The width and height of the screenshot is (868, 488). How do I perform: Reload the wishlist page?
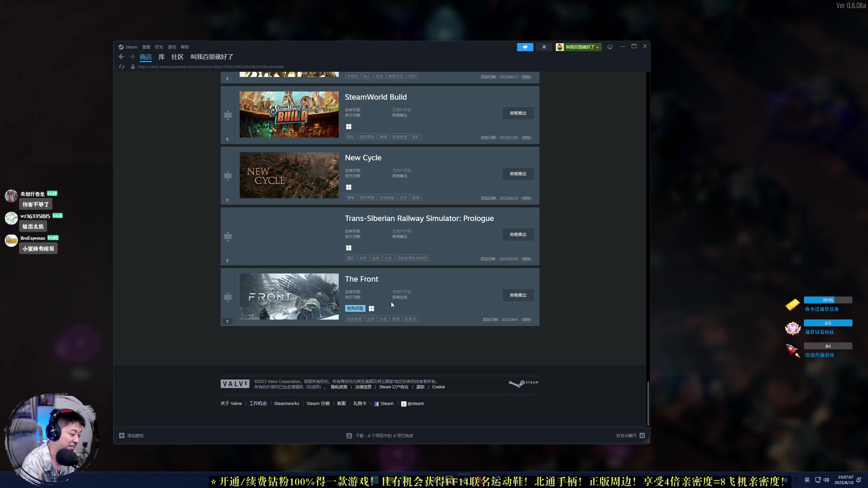[x=122, y=67]
